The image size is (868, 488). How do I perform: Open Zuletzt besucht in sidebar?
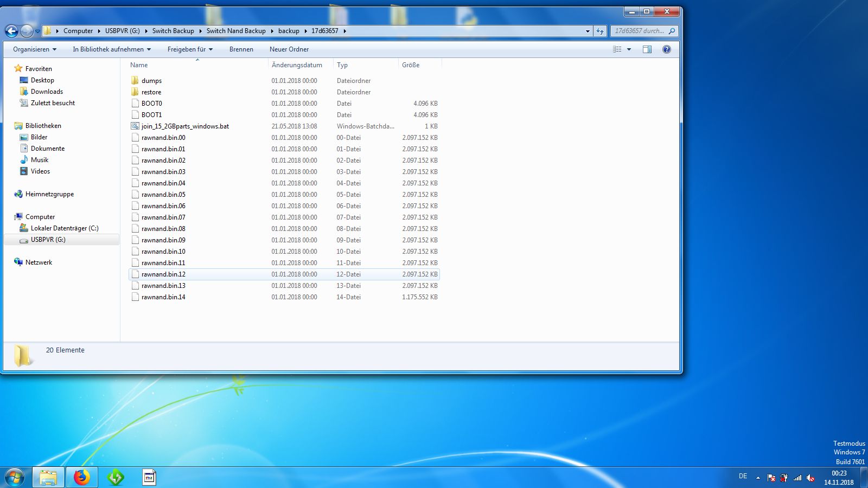point(53,103)
